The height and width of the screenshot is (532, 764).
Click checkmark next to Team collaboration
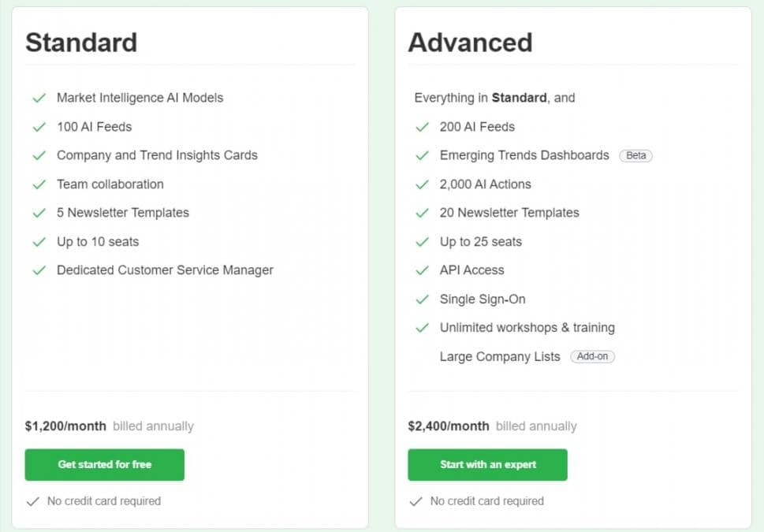(x=39, y=184)
